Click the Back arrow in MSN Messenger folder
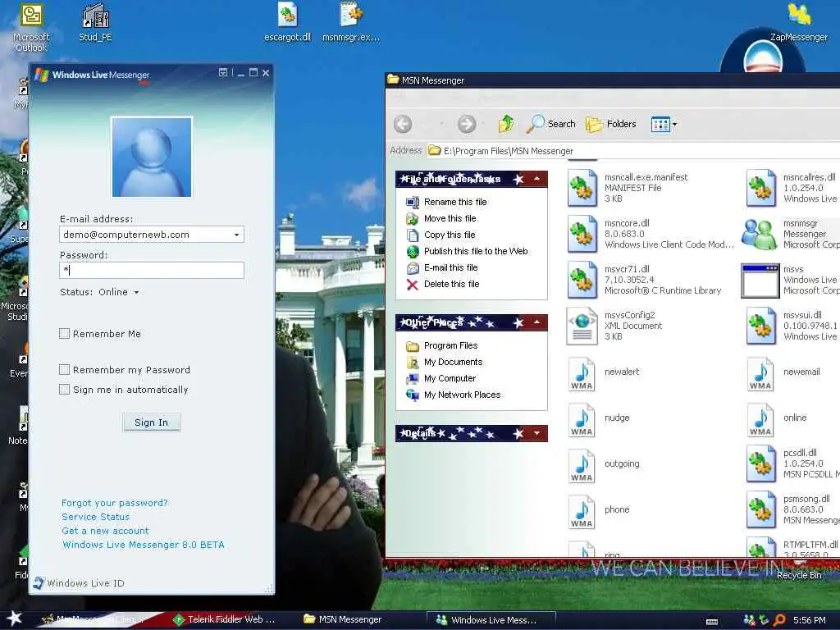 tap(403, 125)
